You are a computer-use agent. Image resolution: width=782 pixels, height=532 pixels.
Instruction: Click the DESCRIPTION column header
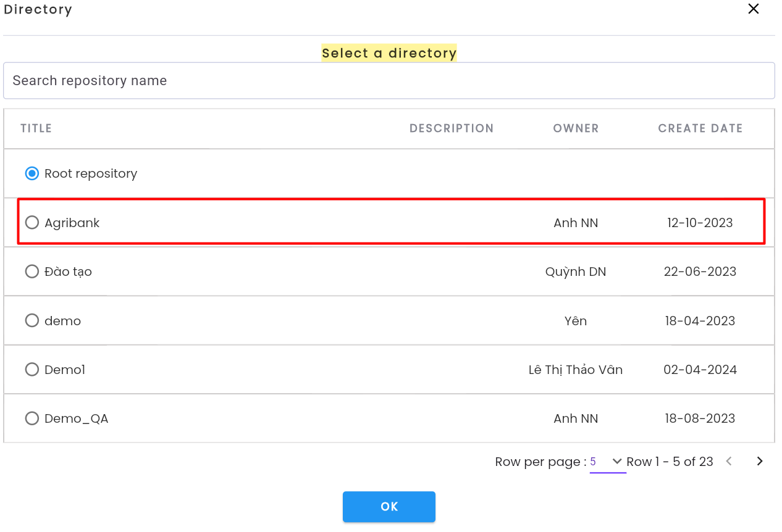[x=452, y=128]
